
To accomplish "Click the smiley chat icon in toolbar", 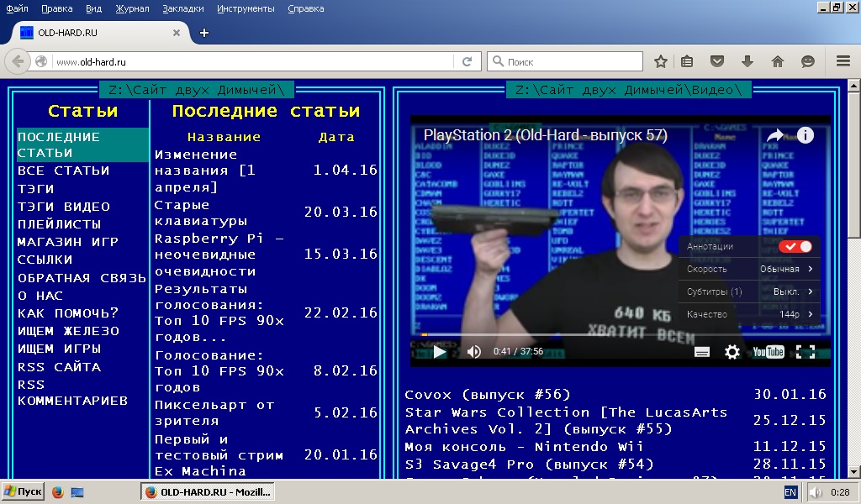I will 808,61.
